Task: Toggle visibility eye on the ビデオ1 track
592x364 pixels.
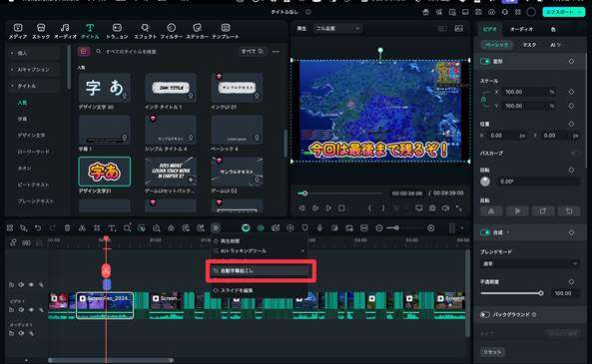Action: 31,310
